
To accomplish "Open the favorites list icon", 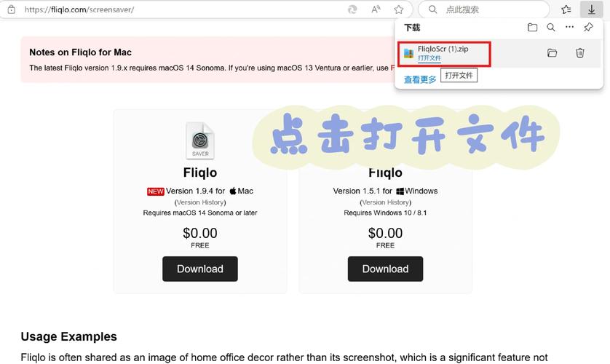I will tap(566, 9).
